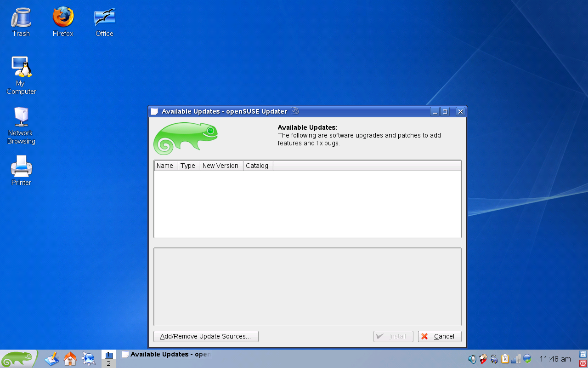
Task: Open the Home folder panel icon
Action: point(70,359)
